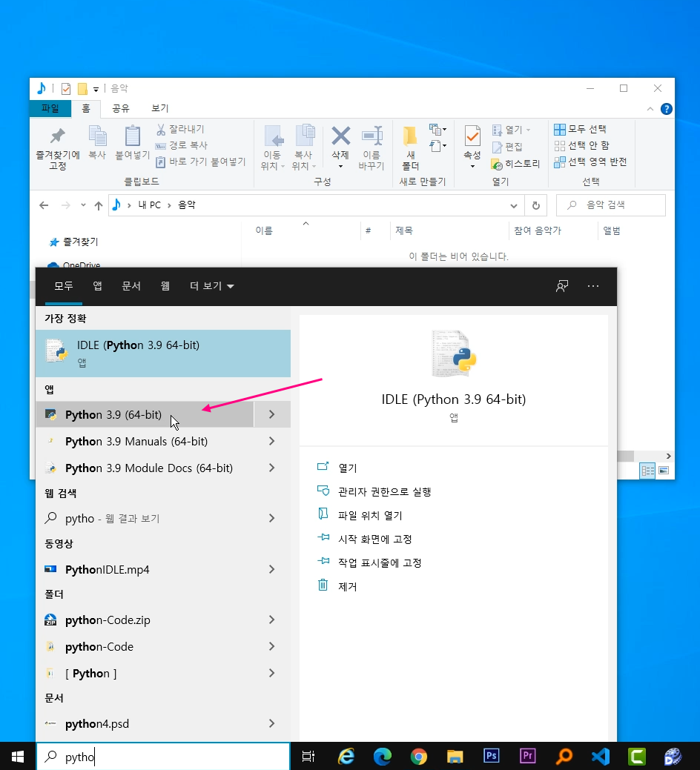Switch to details view icon in Explorer
The image size is (700, 770).
point(647,471)
